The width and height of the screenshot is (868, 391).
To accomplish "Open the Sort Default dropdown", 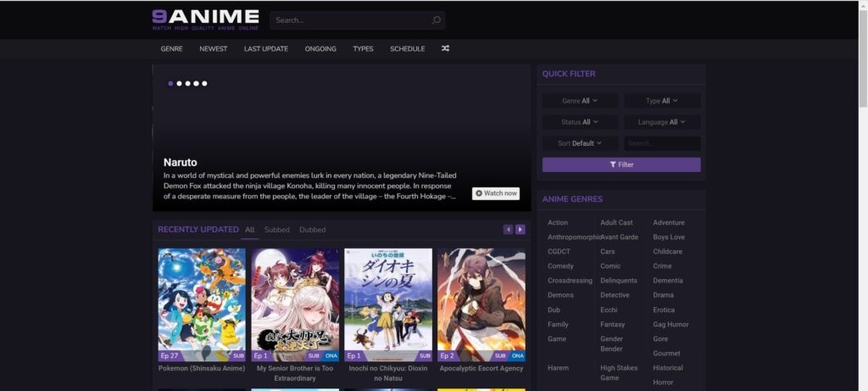I will 580,142.
